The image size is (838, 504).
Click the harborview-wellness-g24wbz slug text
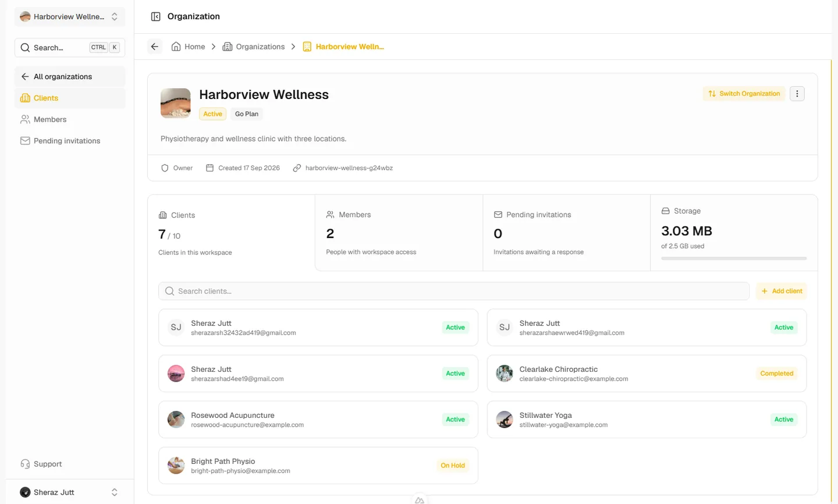[349, 168]
